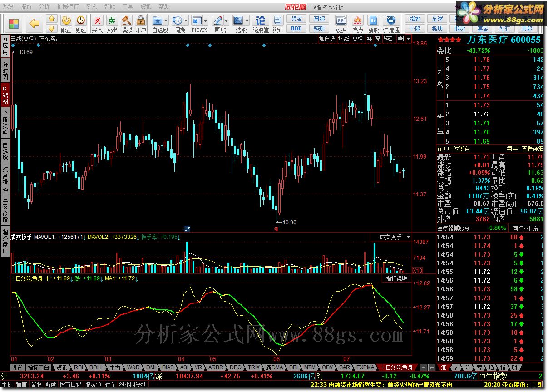Click the 医疗器械服务 sector label
Screen dimensions: 548x392
[454, 228]
